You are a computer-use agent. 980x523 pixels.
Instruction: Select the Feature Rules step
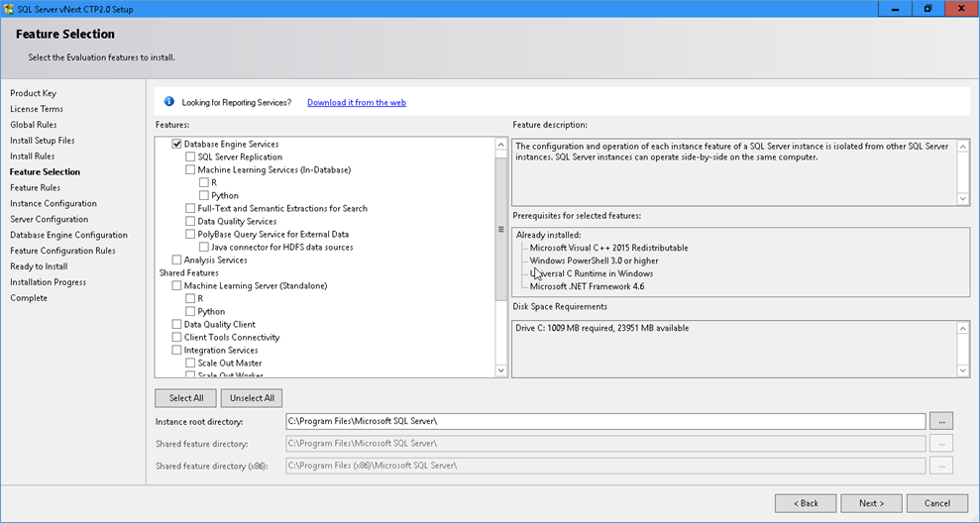click(35, 187)
